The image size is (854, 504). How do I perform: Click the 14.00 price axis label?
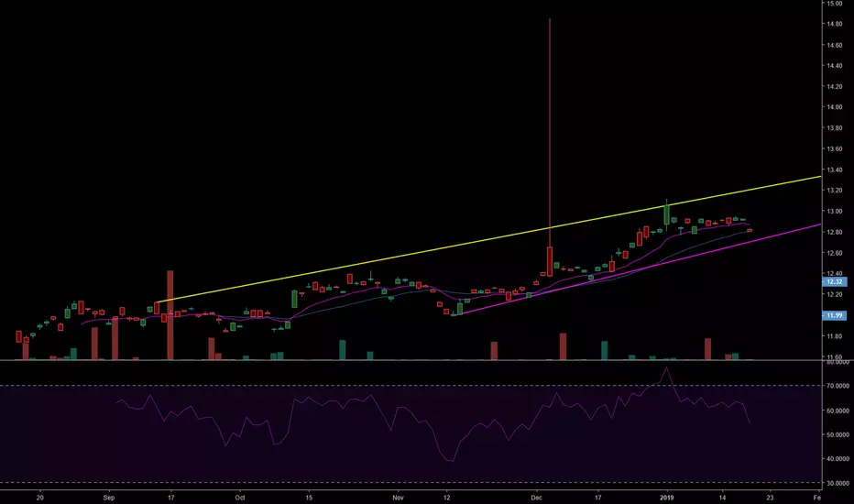click(835, 107)
